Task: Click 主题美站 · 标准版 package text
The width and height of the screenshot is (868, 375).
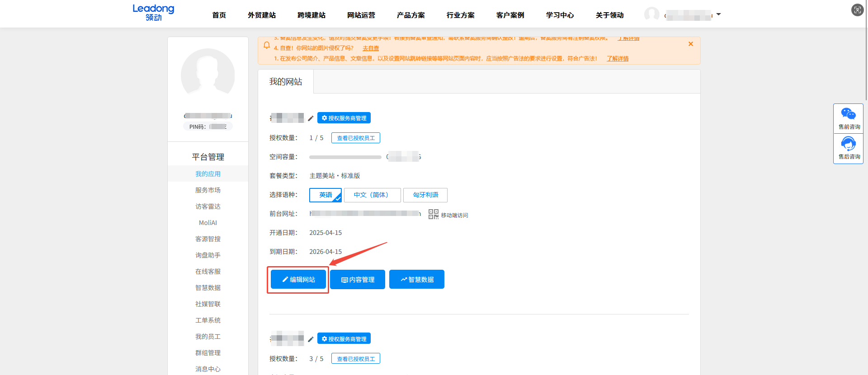Action: point(335,176)
